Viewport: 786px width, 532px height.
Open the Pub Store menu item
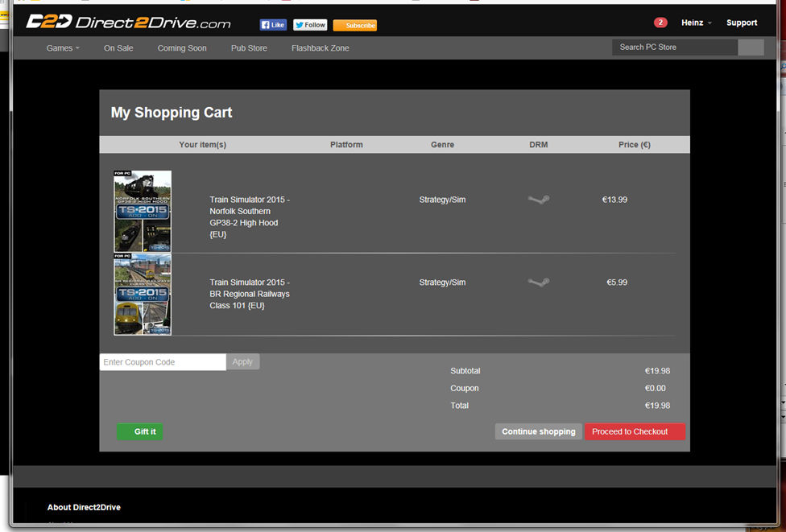point(249,48)
